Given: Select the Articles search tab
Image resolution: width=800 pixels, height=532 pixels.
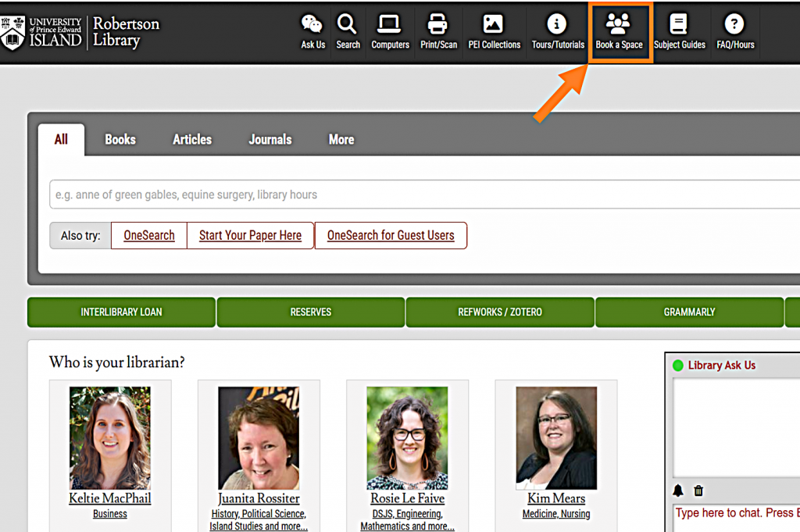Looking at the screenshot, I should (192, 140).
